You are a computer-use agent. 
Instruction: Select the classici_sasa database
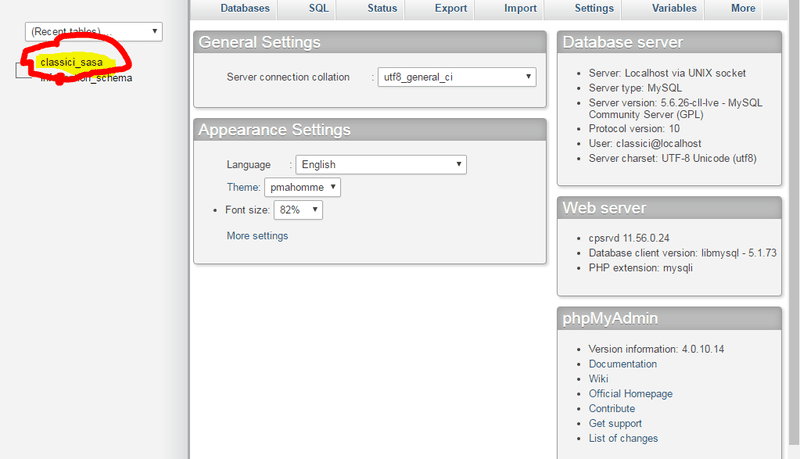70,62
